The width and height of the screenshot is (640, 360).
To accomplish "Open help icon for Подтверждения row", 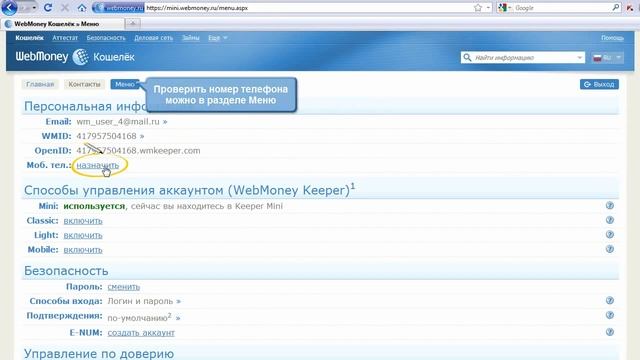I will click(610, 316).
